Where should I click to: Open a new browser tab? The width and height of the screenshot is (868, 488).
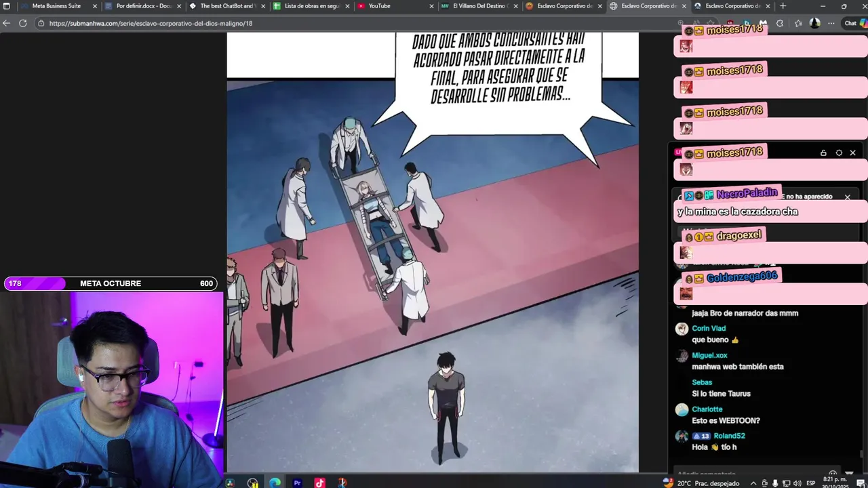coord(783,6)
